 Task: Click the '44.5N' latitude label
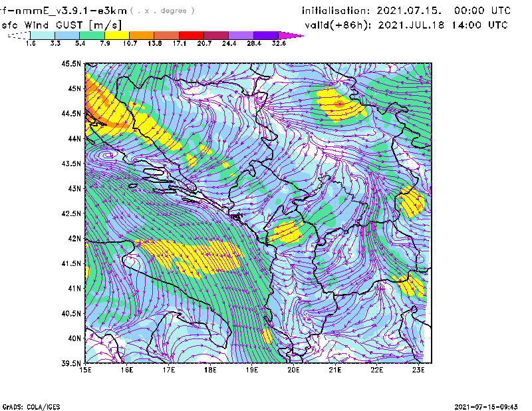71,113
